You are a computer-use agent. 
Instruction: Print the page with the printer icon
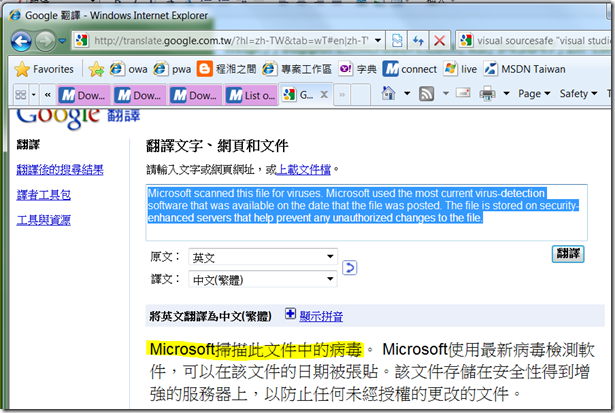[x=488, y=93]
